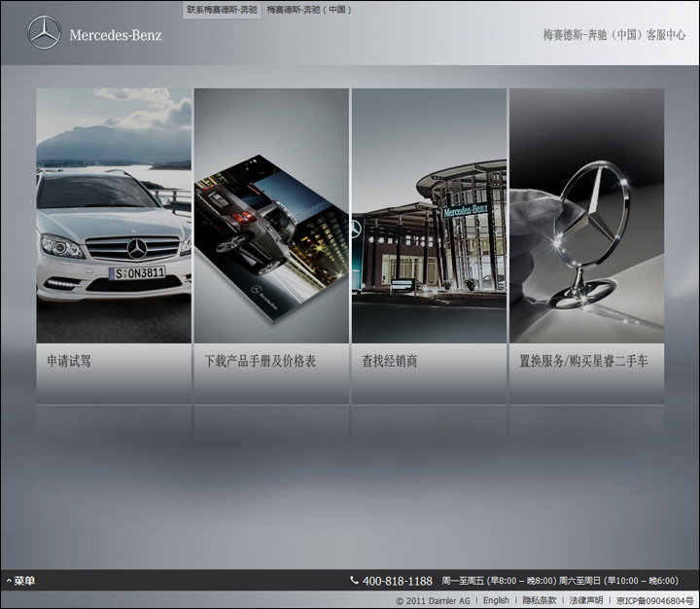Open the dealership building image card
This screenshot has width=700, height=609.
pyautogui.click(x=429, y=216)
